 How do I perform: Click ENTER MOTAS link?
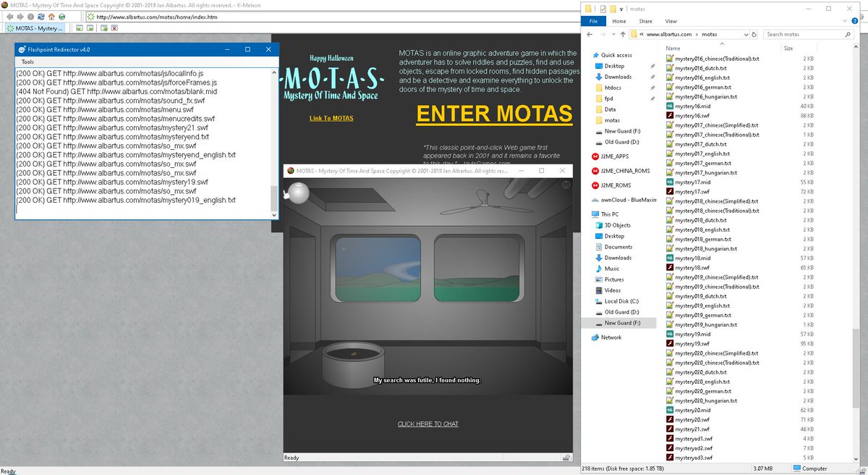click(x=494, y=114)
